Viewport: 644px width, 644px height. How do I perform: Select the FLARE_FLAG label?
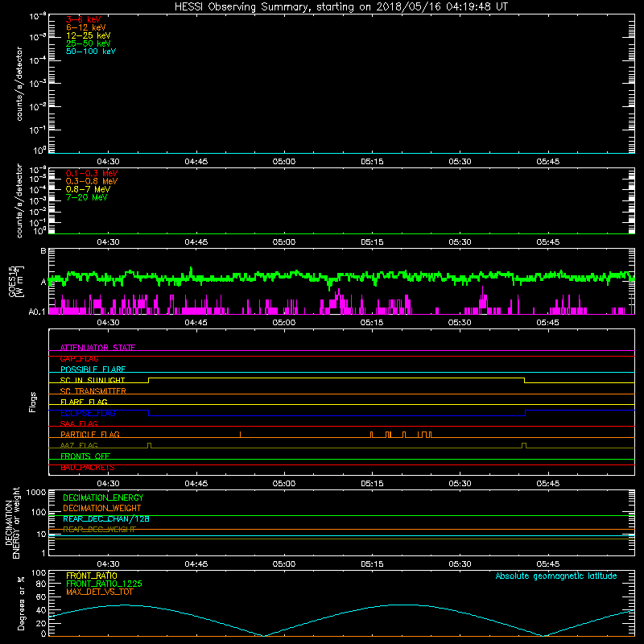(84, 402)
